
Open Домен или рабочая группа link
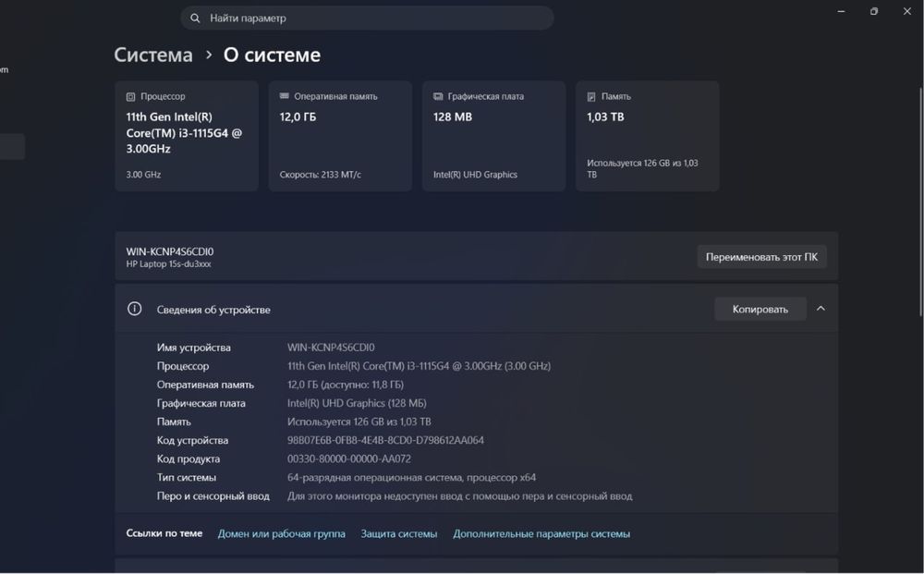282,534
